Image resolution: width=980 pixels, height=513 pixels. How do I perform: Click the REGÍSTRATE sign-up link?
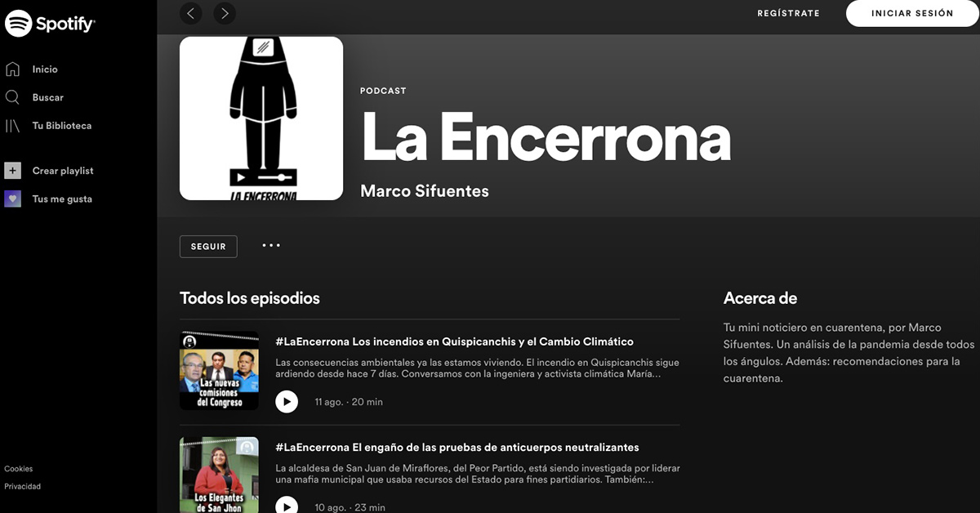788,13
